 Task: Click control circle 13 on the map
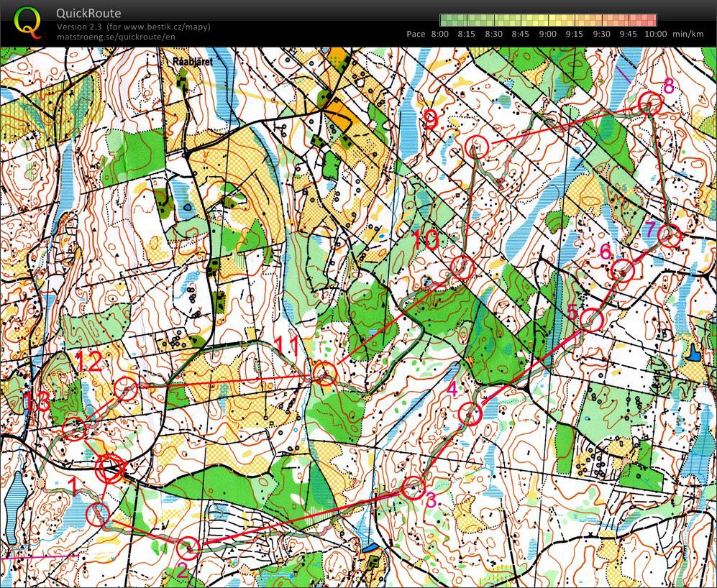point(75,429)
